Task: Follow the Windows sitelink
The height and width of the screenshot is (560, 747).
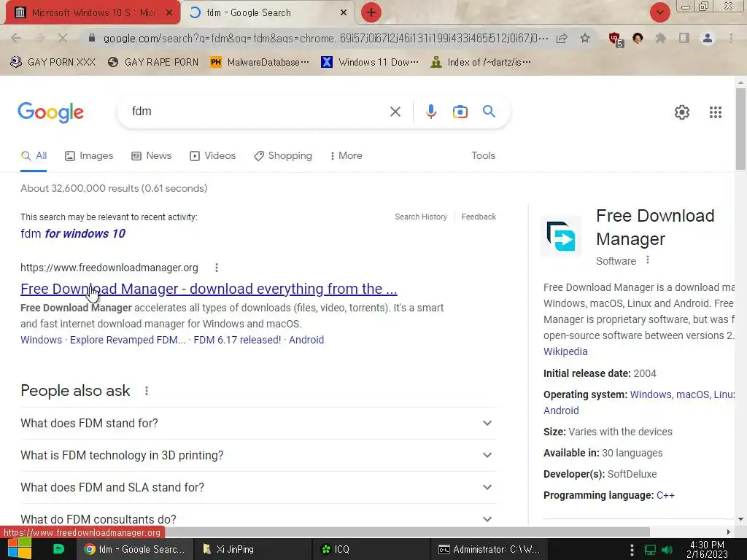Action: (41, 340)
